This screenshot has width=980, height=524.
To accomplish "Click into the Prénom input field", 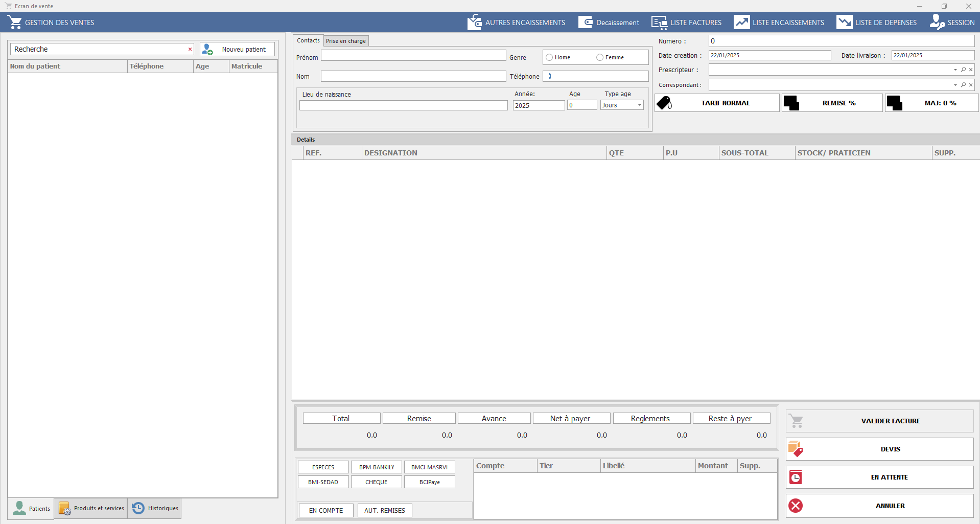I will coord(413,56).
